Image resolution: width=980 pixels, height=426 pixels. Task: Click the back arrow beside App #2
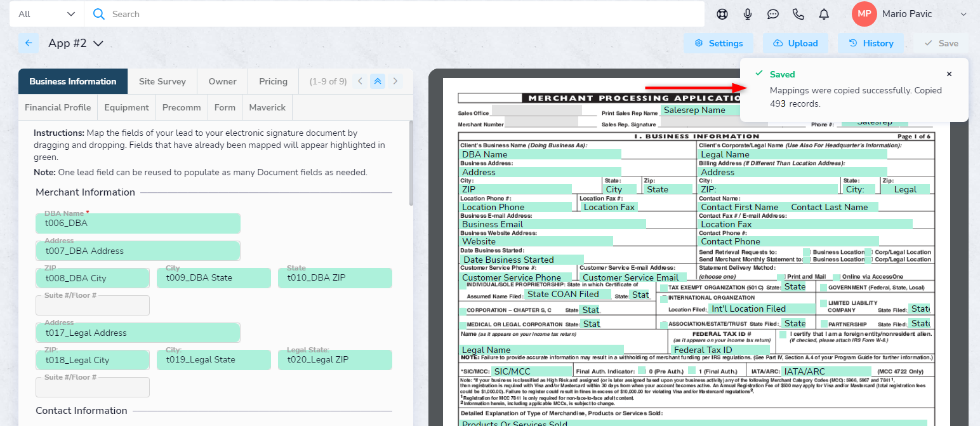click(29, 43)
